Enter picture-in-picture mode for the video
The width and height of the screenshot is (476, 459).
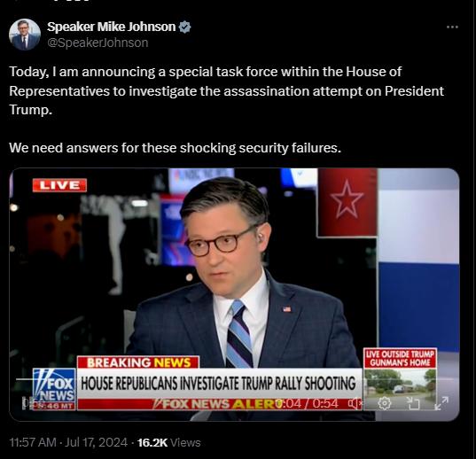click(413, 403)
